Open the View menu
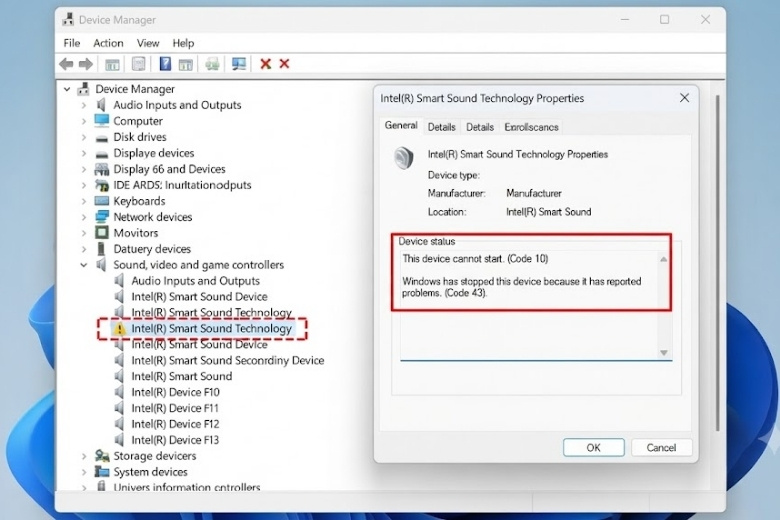Viewport: 780px width, 520px height. click(148, 43)
